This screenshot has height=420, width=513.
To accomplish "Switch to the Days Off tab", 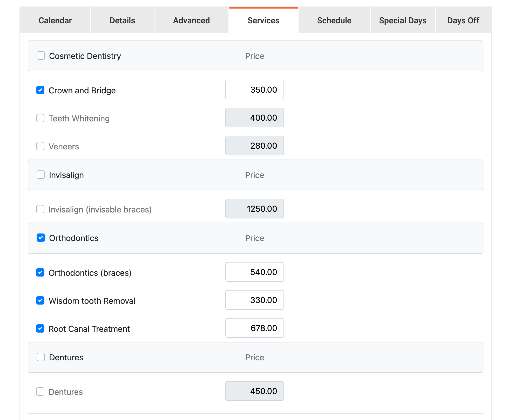I will [463, 20].
